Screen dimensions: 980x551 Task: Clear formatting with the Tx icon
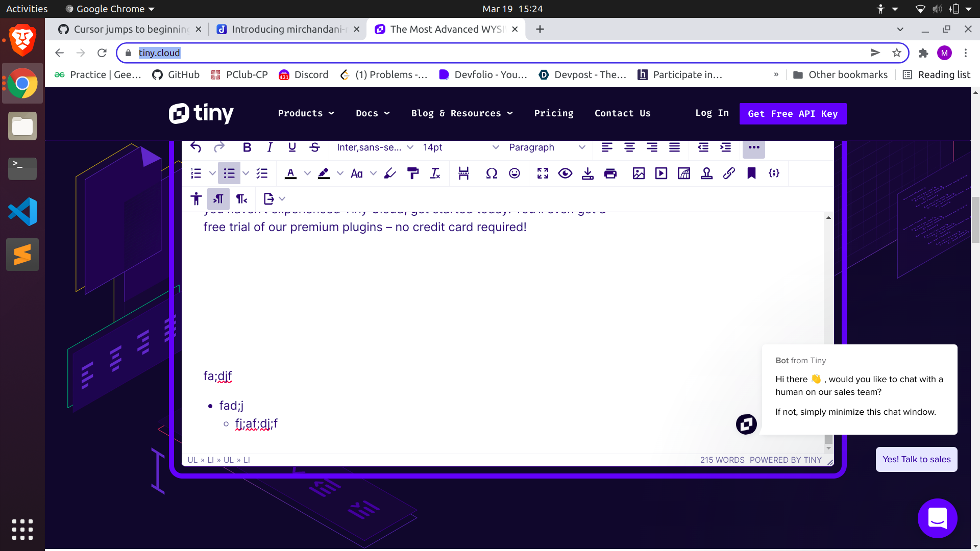(x=435, y=173)
